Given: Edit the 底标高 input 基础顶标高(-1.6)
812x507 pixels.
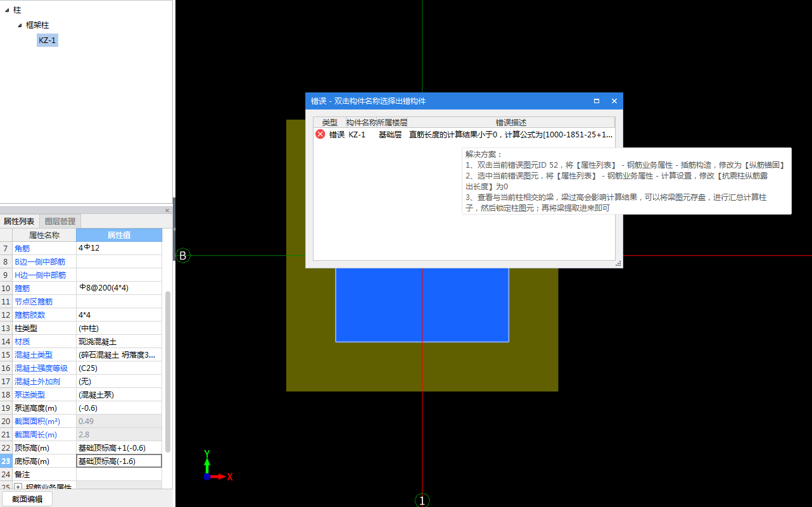Looking at the screenshot, I should click(118, 461).
